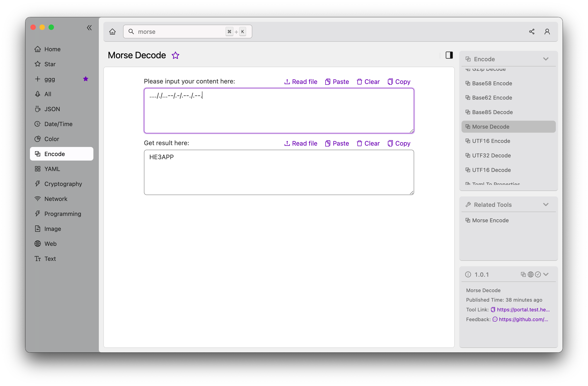Open the user account icon

tap(547, 32)
